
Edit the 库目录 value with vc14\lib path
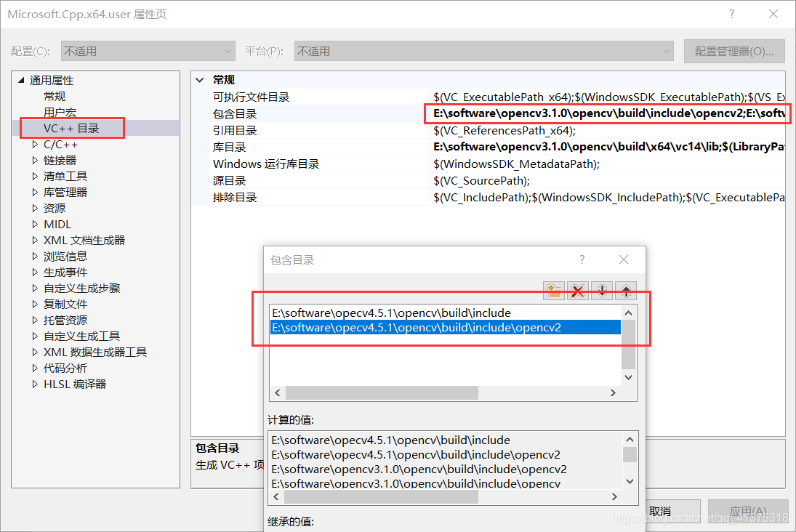pos(608,148)
